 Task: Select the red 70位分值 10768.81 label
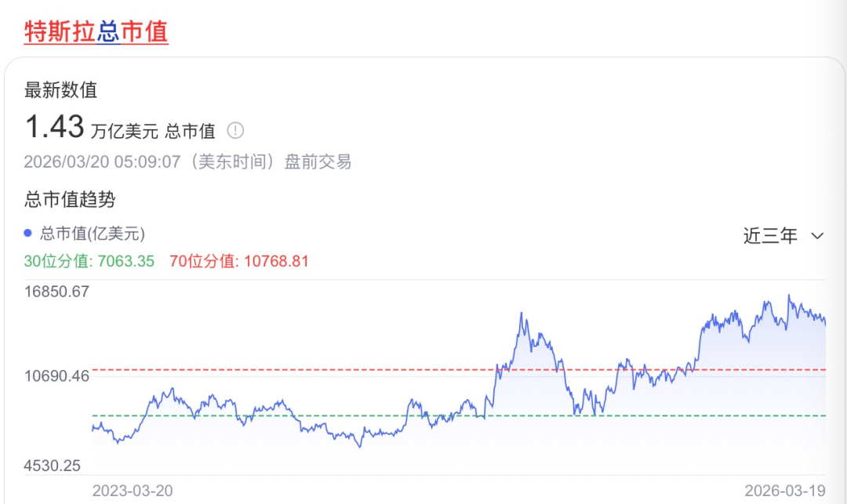pyautogui.click(x=239, y=261)
